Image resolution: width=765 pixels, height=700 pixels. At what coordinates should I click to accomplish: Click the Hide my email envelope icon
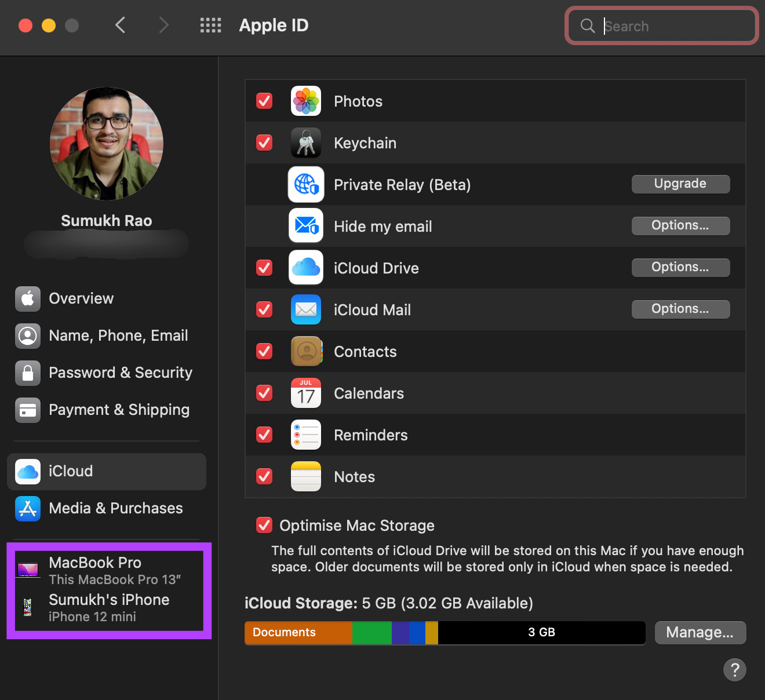point(306,226)
